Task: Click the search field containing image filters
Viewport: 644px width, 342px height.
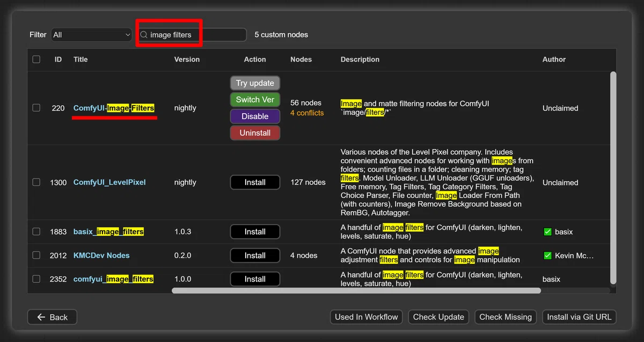Action: point(192,35)
